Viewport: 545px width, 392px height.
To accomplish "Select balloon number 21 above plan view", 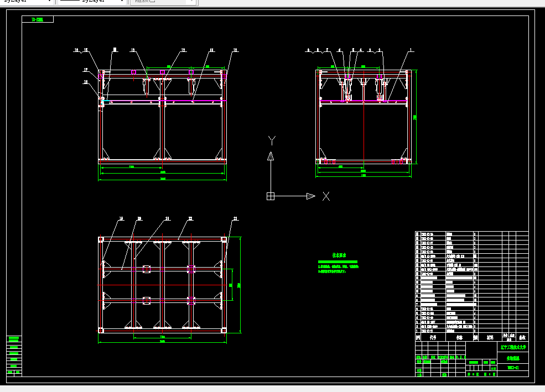I will pos(167,218).
